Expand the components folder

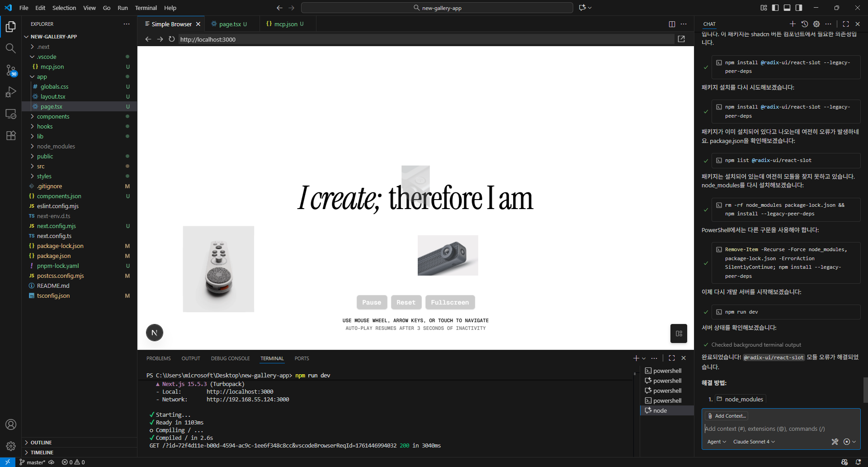(x=53, y=116)
